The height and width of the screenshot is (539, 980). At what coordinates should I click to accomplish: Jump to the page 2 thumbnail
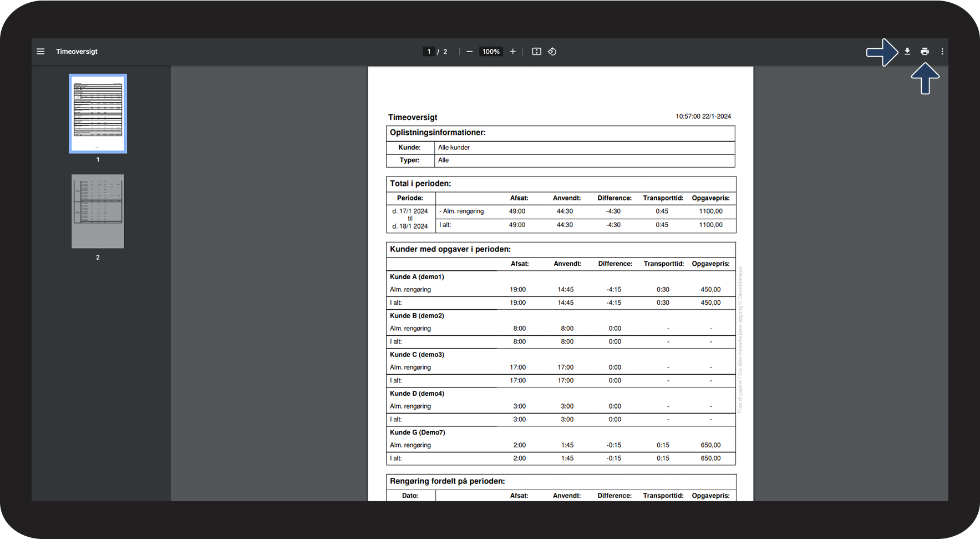(98, 211)
